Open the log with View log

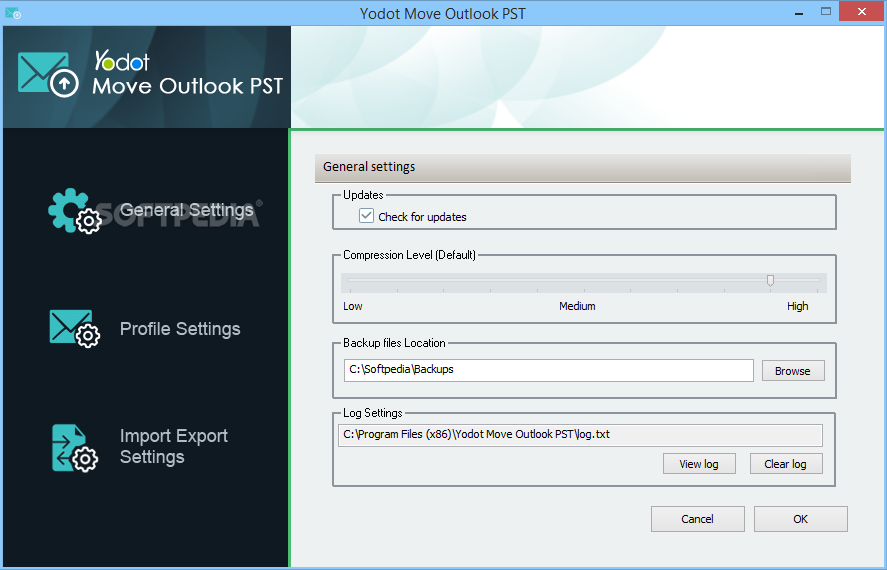pyautogui.click(x=699, y=464)
